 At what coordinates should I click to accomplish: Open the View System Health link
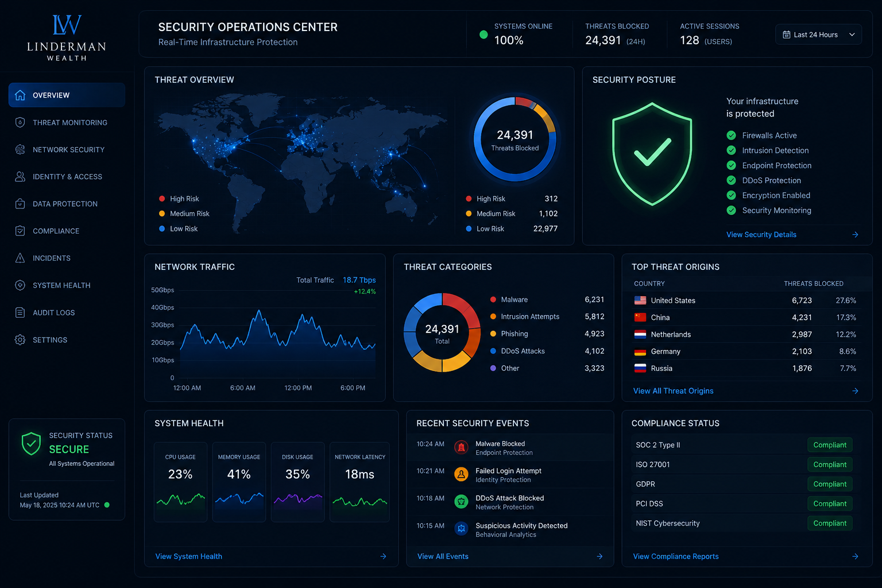188,556
